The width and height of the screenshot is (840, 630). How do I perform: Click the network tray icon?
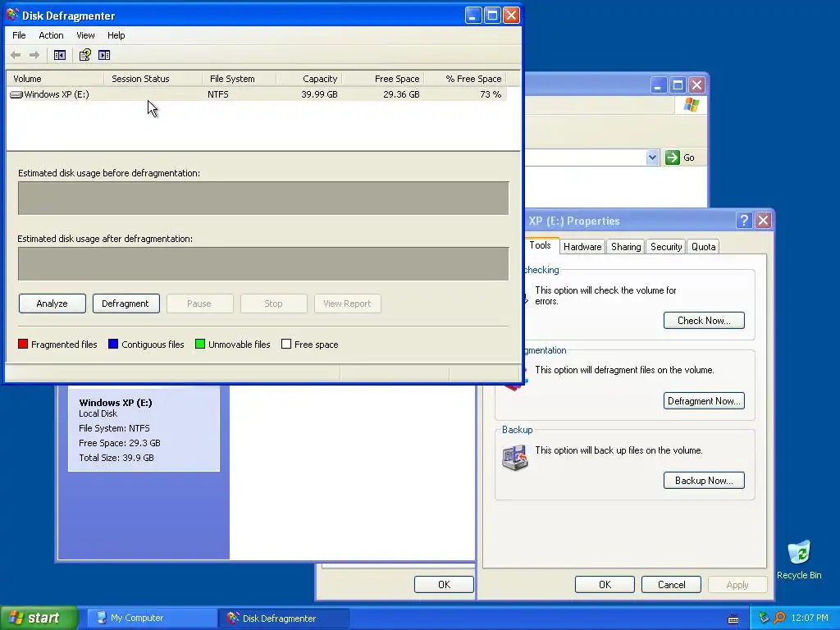point(764,618)
